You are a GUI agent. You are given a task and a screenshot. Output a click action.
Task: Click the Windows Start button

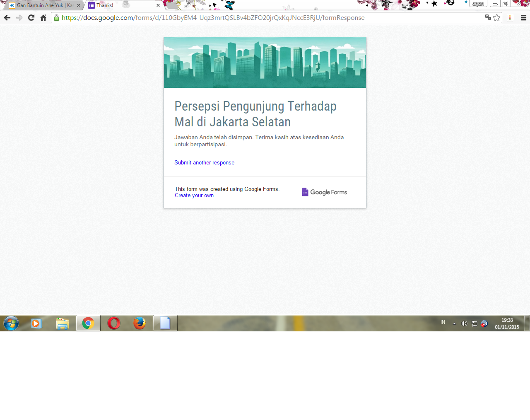(x=11, y=323)
